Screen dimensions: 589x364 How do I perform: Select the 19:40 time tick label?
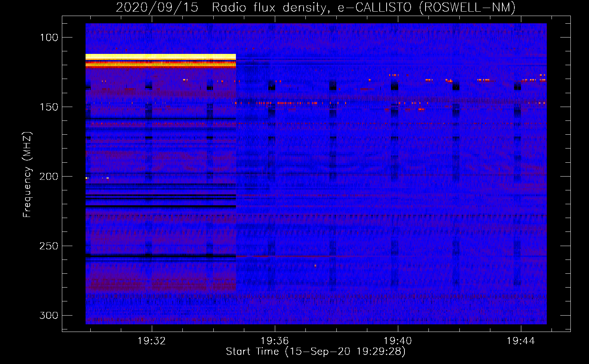[x=398, y=341]
